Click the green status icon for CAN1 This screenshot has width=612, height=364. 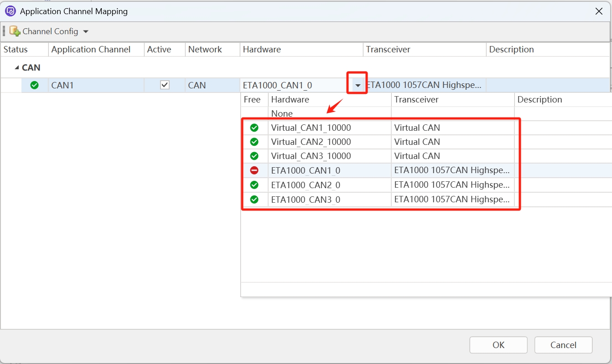click(34, 85)
